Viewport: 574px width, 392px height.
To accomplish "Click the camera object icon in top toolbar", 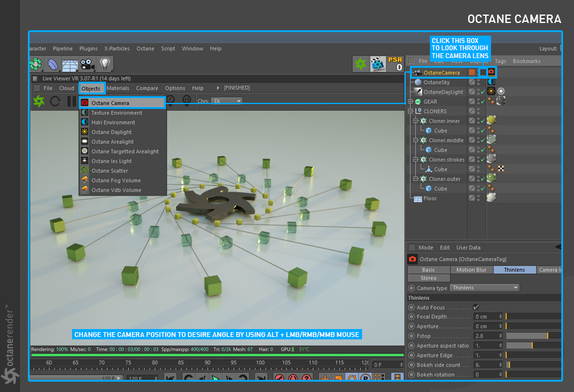I will [88, 64].
